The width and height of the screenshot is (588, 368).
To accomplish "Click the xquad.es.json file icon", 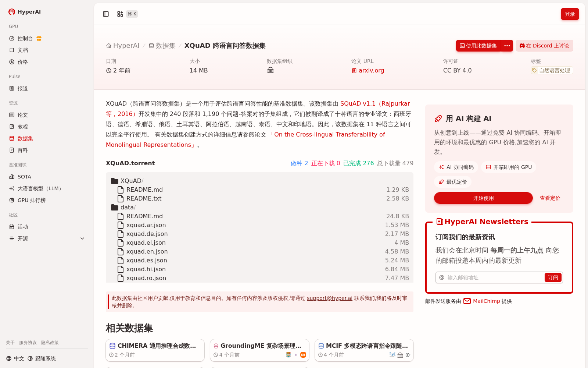I will tap(121, 260).
